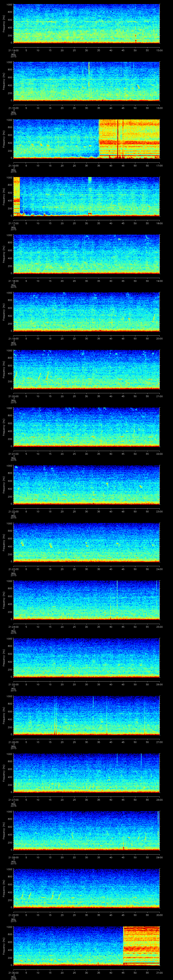The image size is (173, 980).
Task: View the spectrogram panel starting at 21:20:00
Action: (x=87, y=370)
